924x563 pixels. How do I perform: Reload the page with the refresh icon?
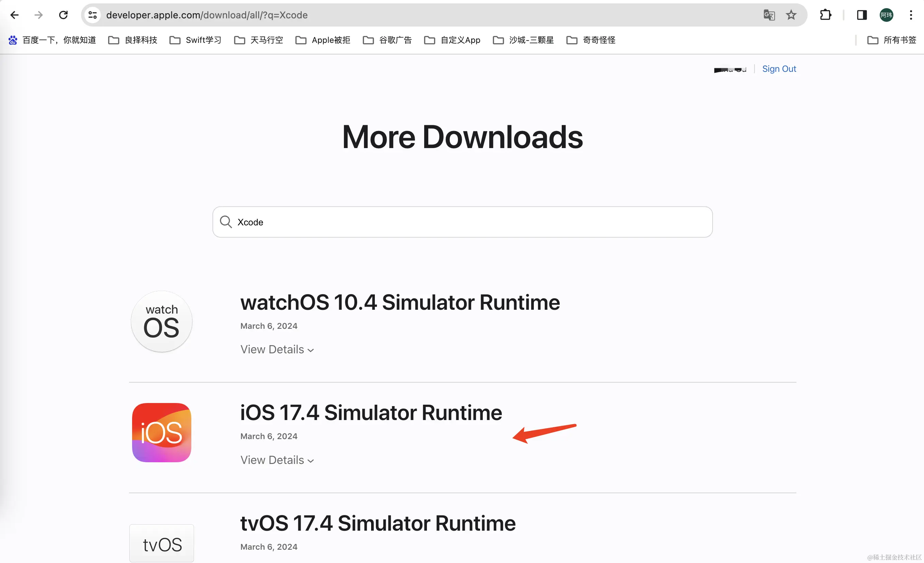pyautogui.click(x=63, y=15)
